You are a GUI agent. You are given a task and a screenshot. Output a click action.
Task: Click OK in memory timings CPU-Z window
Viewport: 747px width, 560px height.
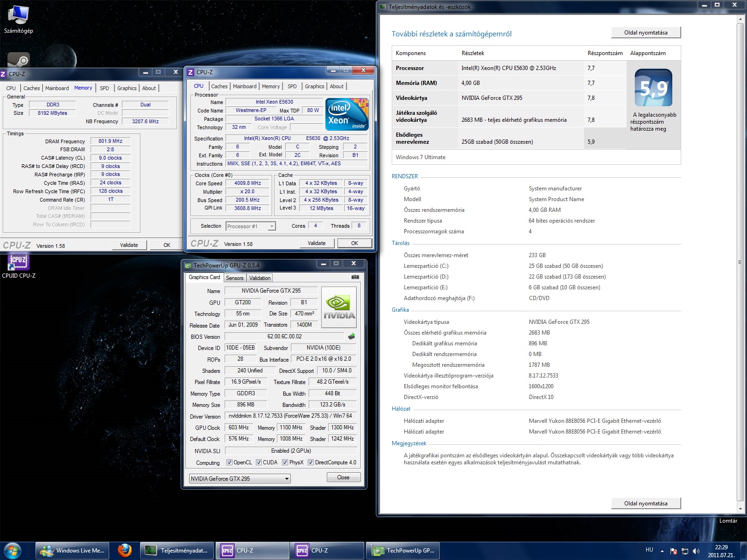[x=167, y=245]
